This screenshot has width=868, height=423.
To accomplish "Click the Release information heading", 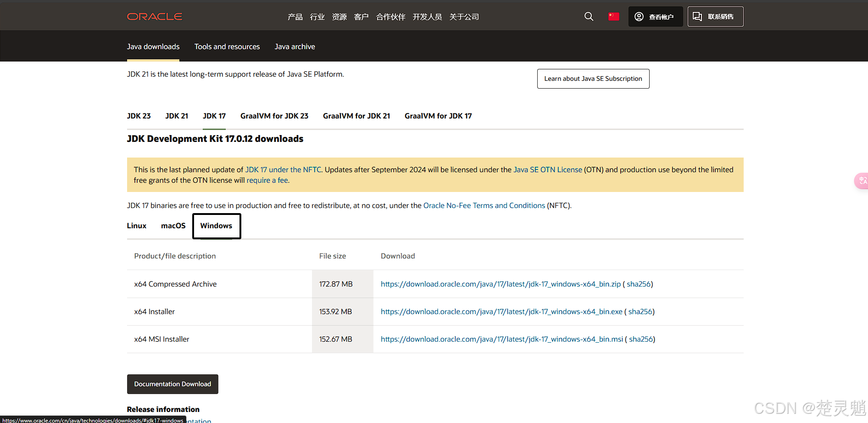I will pos(163,409).
